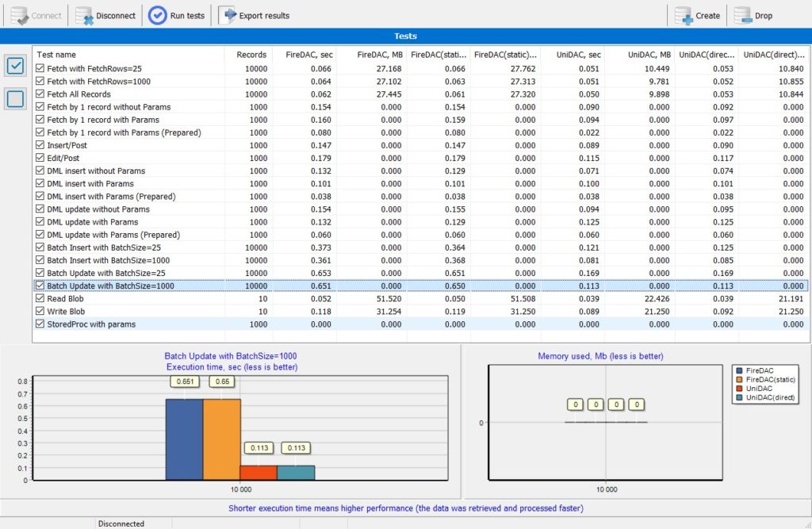Click the Disconnect database icon
The height and width of the screenshot is (529, 812).
(84, 16)
